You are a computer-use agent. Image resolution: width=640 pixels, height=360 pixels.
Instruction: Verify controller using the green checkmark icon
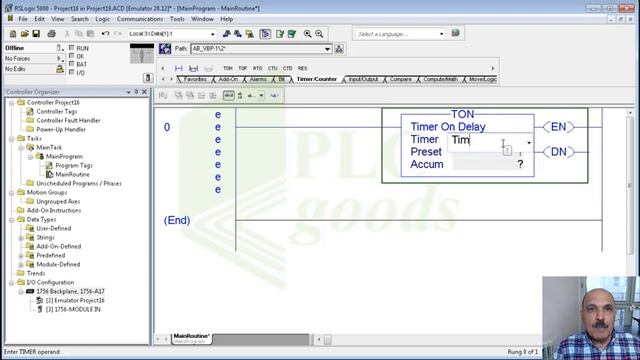click(292, 34)
